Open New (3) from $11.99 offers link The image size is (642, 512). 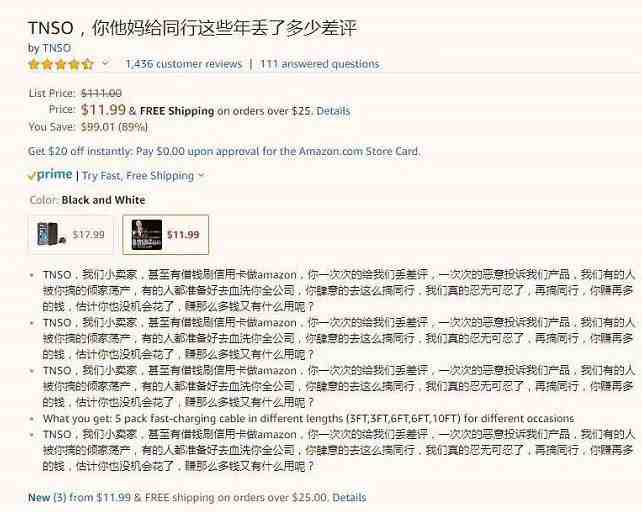tap(79, 498)
